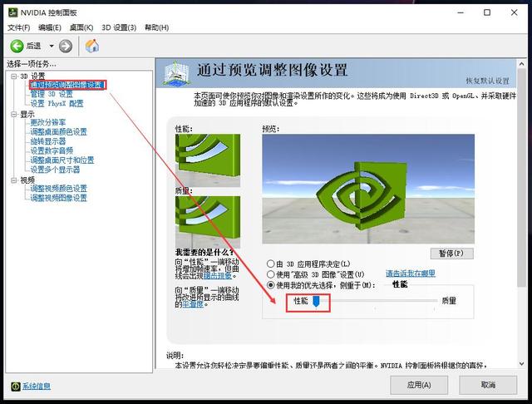Select 通过预览调整图像设置 in the tree

coord(67,85)
